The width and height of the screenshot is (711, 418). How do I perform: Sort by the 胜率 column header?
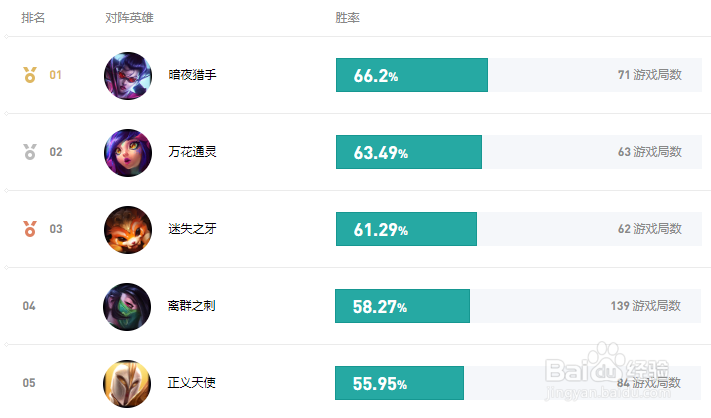[x=347, y=18]
